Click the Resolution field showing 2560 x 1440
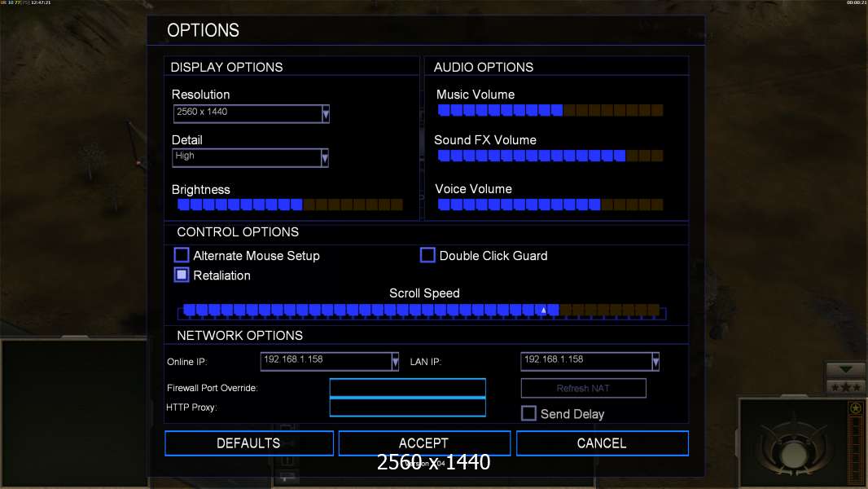Screen dimensions: 868x489 pos(248,113)
